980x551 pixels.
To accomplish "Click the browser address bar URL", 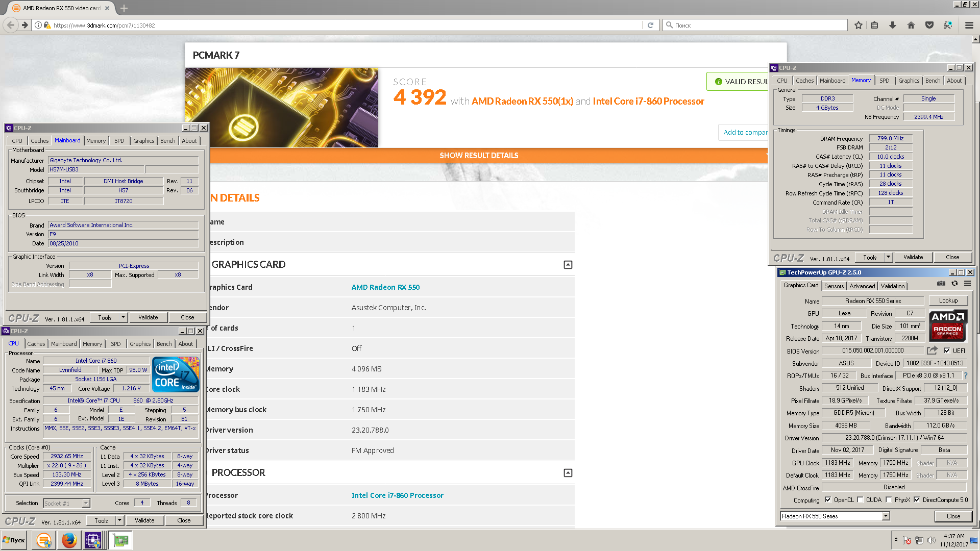I will coord(104,26).
